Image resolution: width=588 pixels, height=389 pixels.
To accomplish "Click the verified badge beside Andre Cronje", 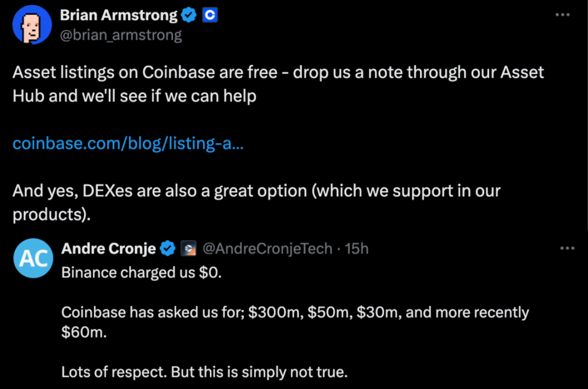I will [168, 248].
